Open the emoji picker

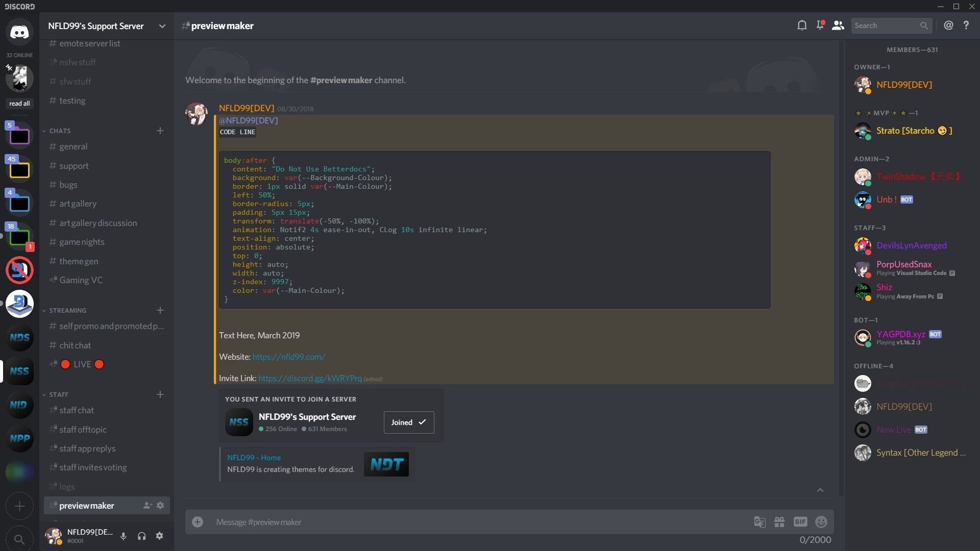pyautogui.click(x=821, y=522)
